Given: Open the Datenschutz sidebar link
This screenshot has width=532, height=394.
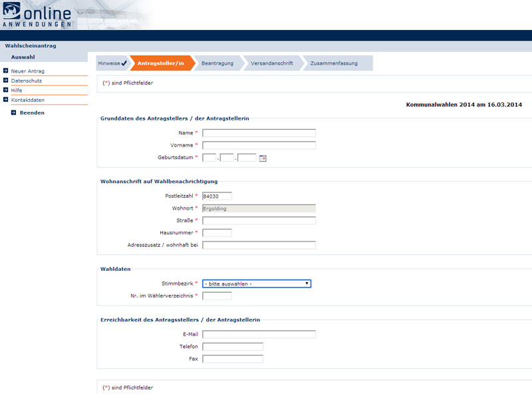Looking at the screenshot, I should (x=27, y=81).
